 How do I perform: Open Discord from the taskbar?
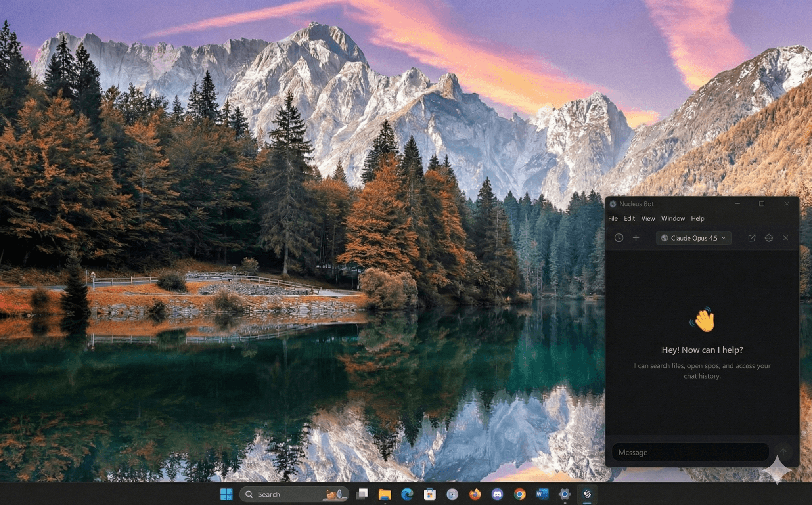[497, 494]
